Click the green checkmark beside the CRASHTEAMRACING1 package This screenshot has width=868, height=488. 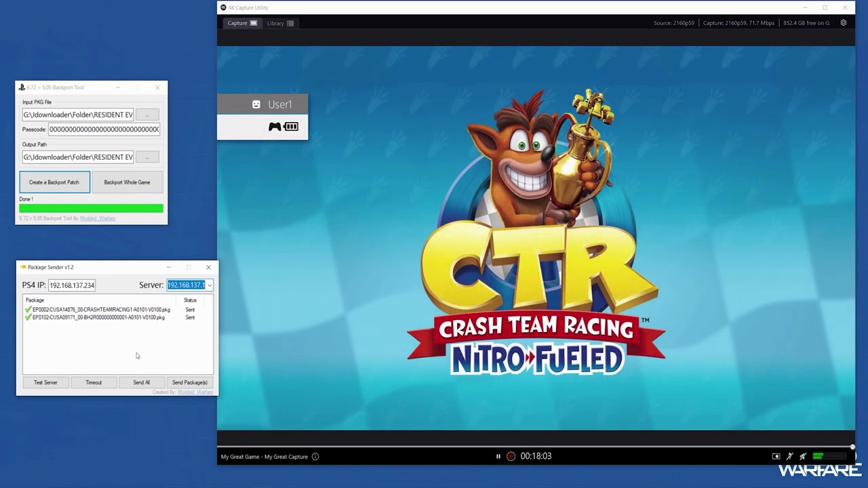click(28, 310)
